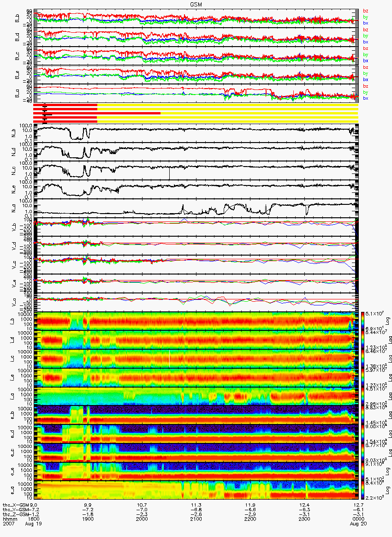This screenshot has height=537, width=392.
Task: Click the i_b ion spectrogram label
Action: tap(13, 321)
